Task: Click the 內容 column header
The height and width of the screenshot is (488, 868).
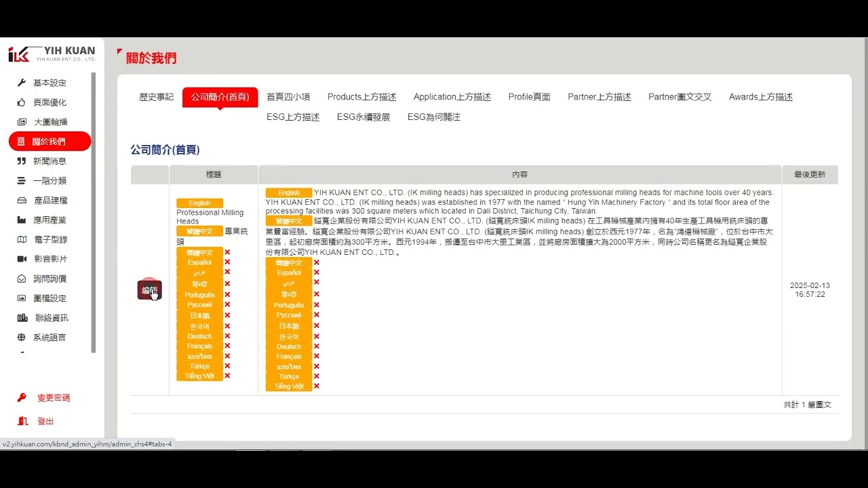Action: pos(520,175)
